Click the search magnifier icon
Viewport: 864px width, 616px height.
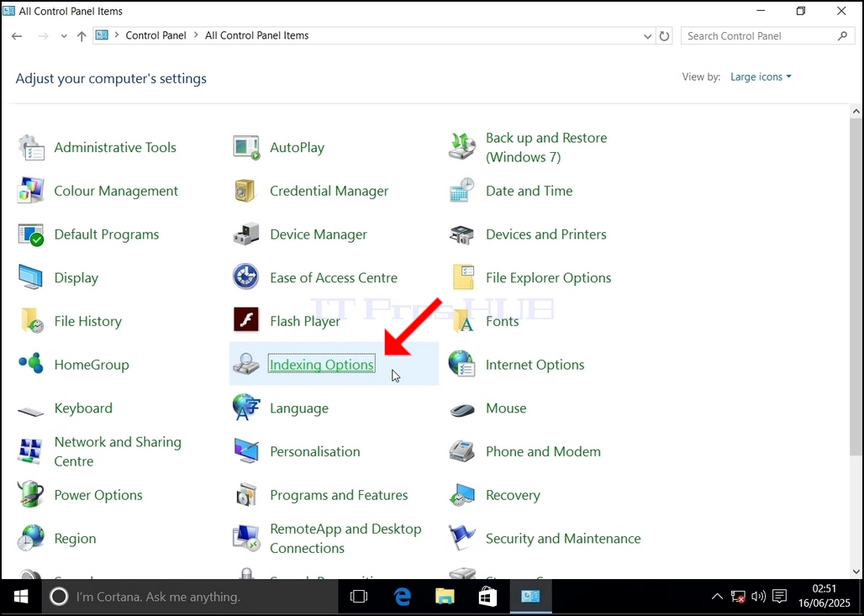tap(842, 36)
